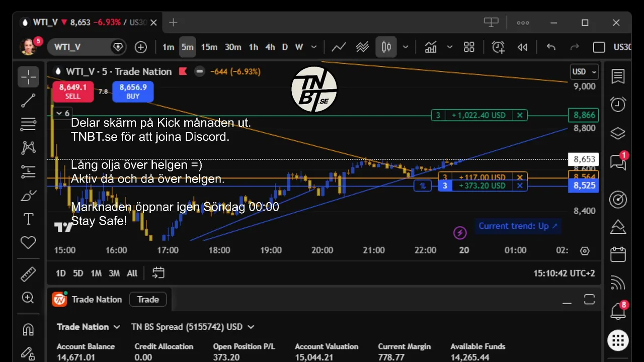Select line chart style icon

pyautogui.click(x=339, y=47)
